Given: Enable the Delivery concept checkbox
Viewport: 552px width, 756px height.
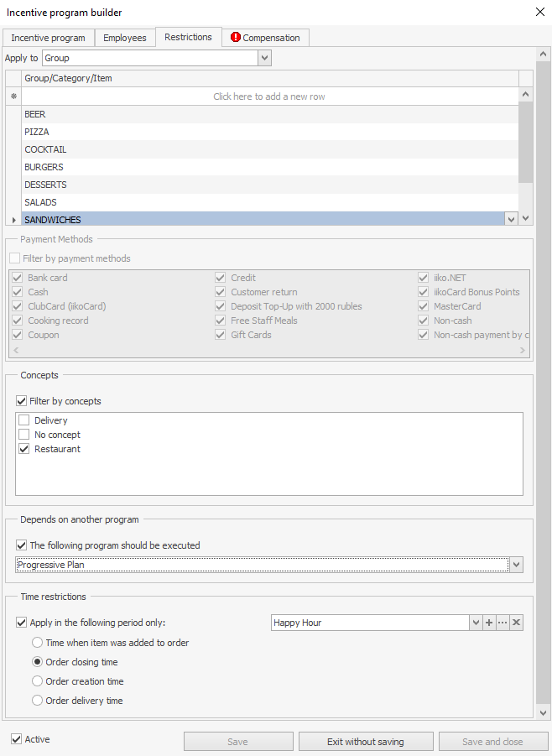Looking at the screenshot, I should [x=24, y=420].
